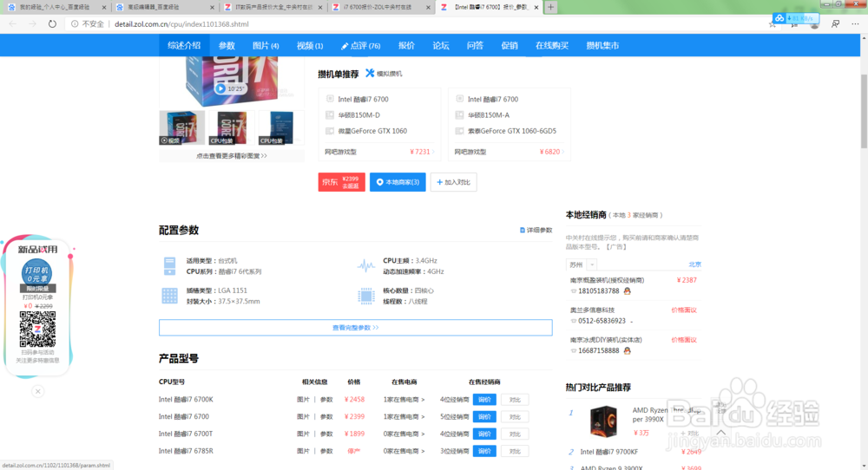Click the graphics card icon beside 微星GeForce GTX 1060
The height and width of the screenshot is (470, 868).
(330, 131)
